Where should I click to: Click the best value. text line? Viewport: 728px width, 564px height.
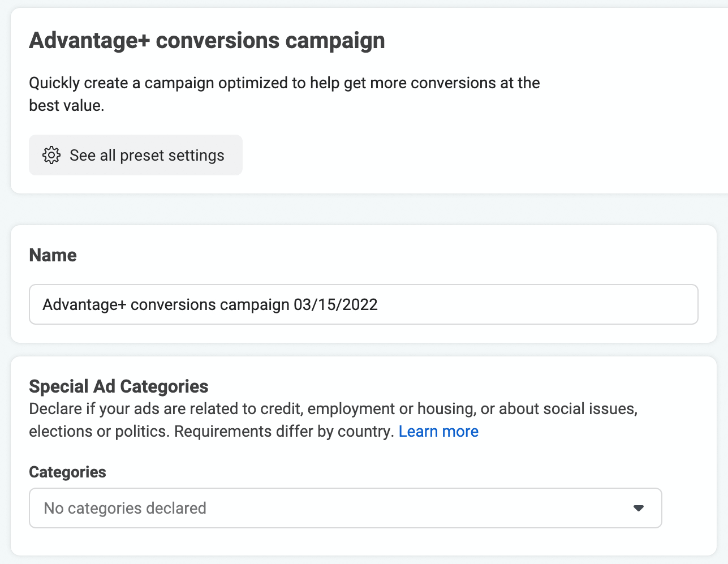[67, 106]
